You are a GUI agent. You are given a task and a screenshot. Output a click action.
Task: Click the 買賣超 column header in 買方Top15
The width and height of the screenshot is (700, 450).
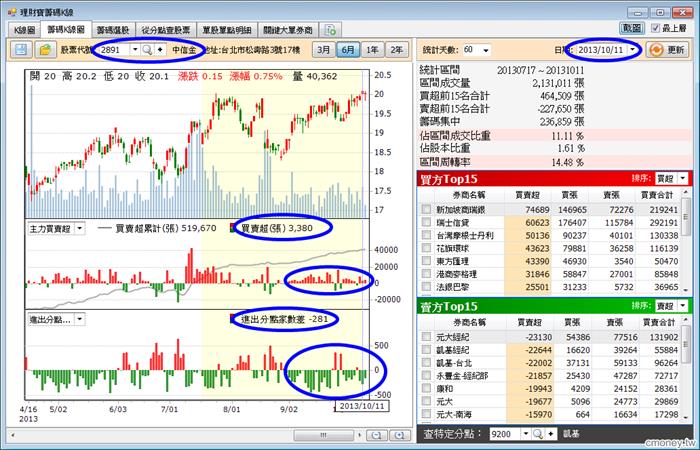(527, 195)
